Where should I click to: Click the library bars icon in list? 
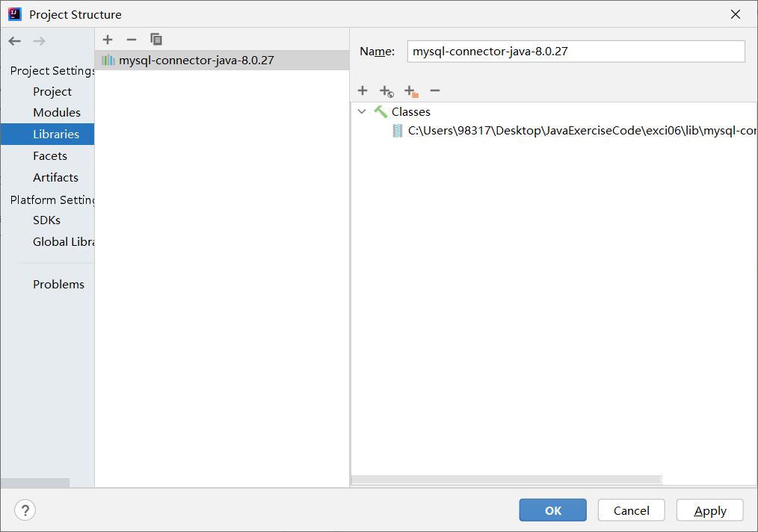point(108,60)
